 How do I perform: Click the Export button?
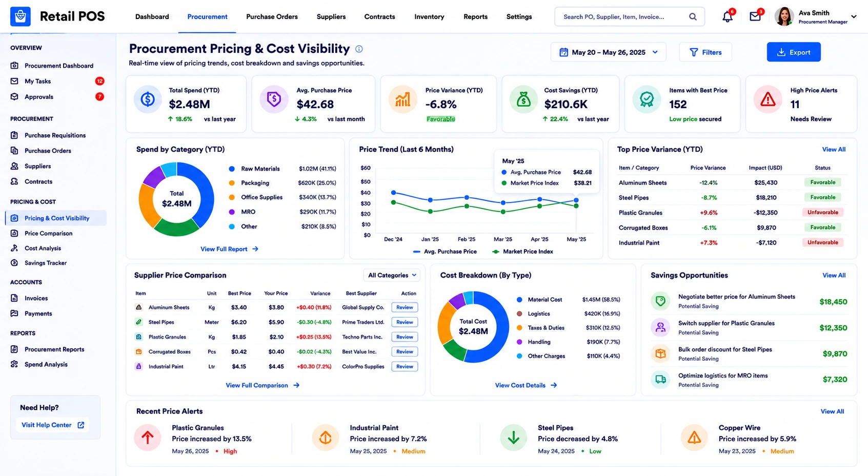[794, 52]
